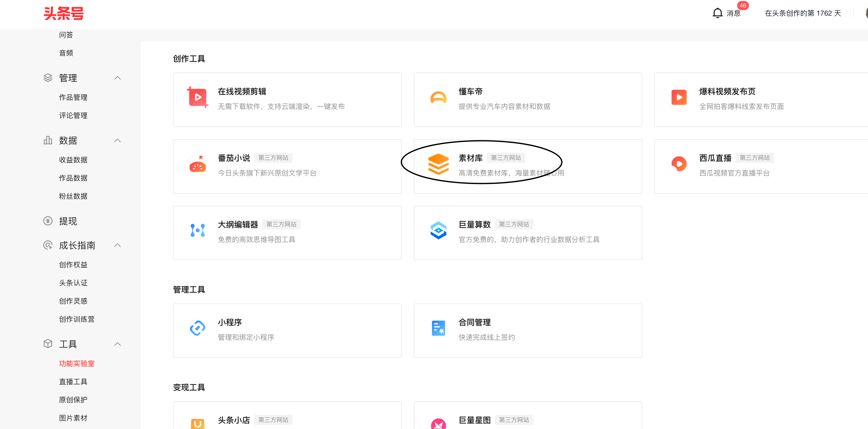This screenshot has height=429, width=868.
Task: Open 问答 in the sidebar
Action: pyautogui.click(x=66, y=35)
